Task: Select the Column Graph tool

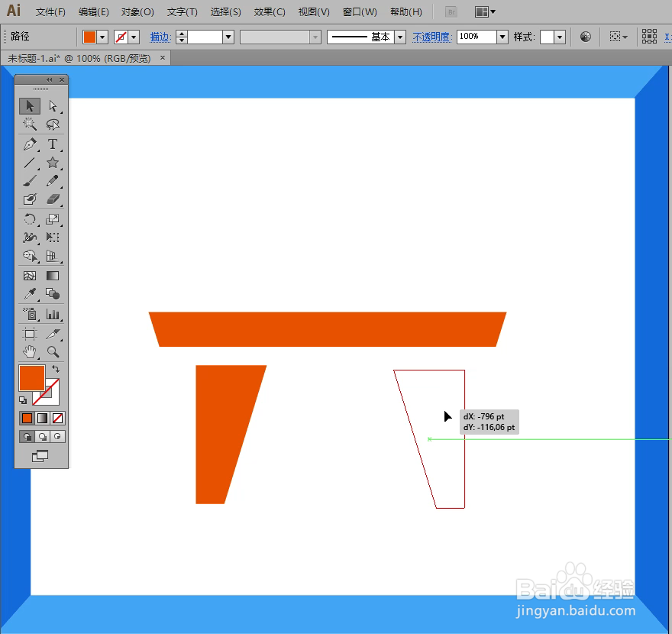Action: click(x=53, y=314)
